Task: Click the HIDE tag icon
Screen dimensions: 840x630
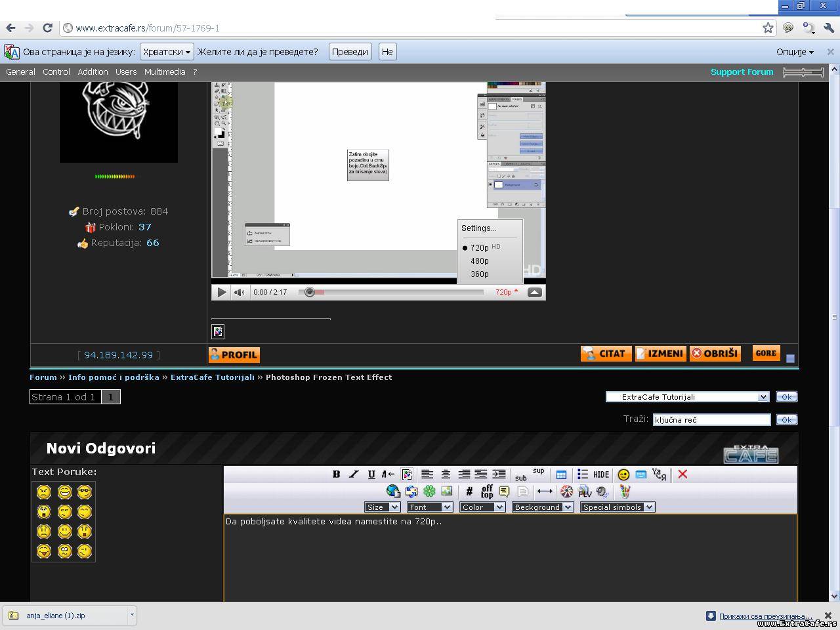Action: [x=601, y=474]
